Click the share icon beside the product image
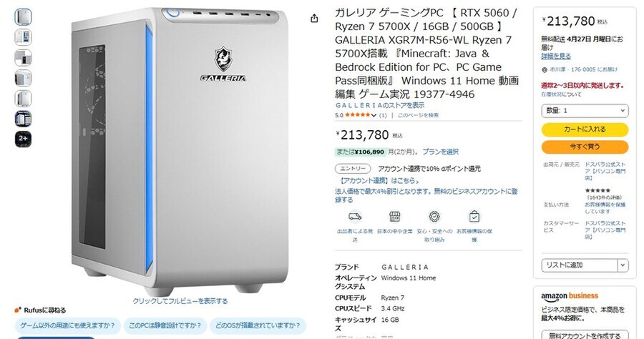 pos(314,19)
